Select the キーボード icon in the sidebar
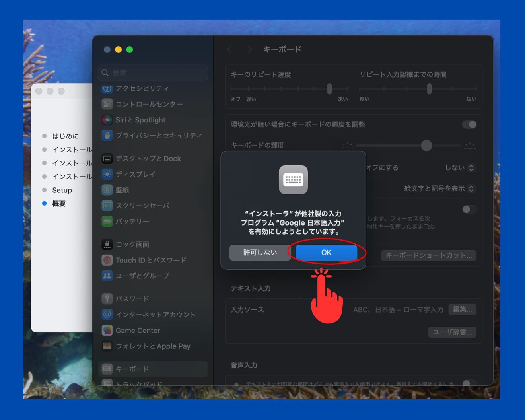The height and width of the screenshot is (420, 525). point(107,369)
